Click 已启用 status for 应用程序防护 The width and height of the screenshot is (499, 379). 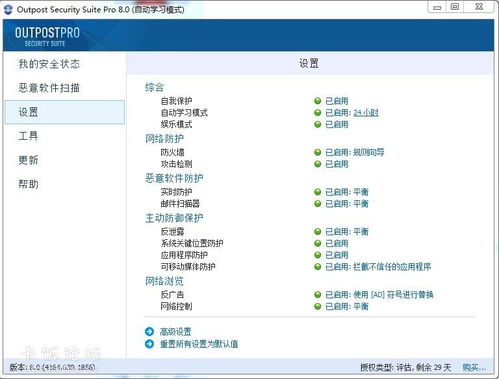point(337,255)
